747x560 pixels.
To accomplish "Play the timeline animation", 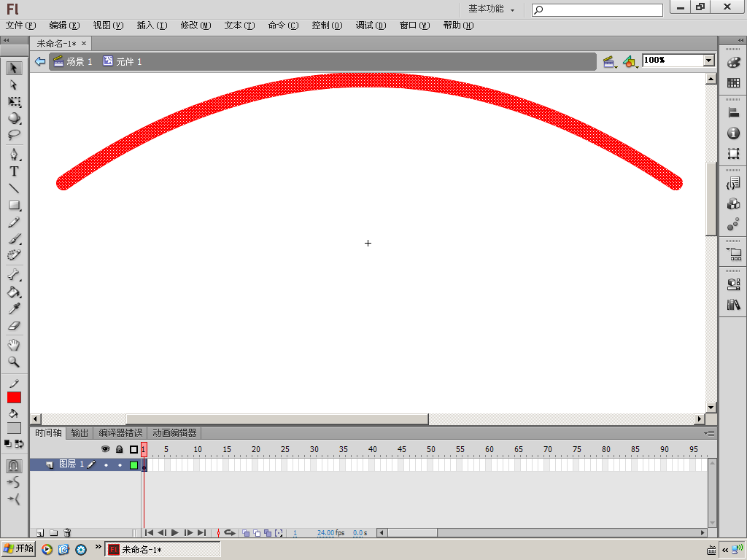I will click(x=175, y=533).
